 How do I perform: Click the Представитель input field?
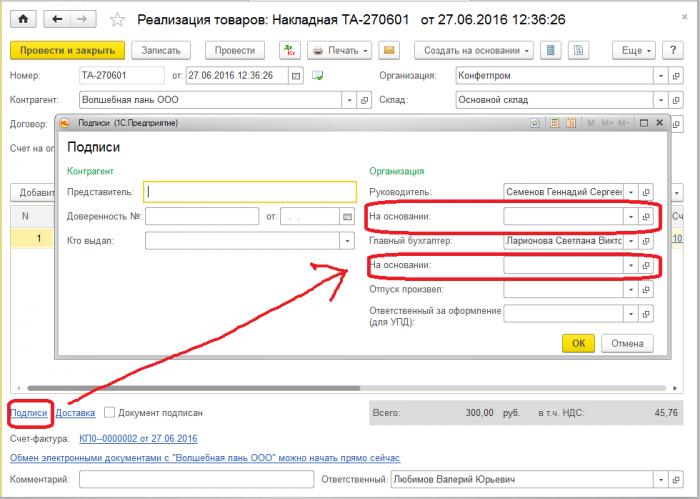click(x=250, y=192)
